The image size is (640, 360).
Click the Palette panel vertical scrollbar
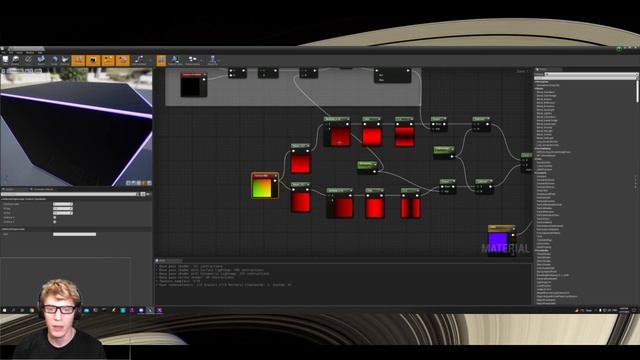(x=637, y=91)
